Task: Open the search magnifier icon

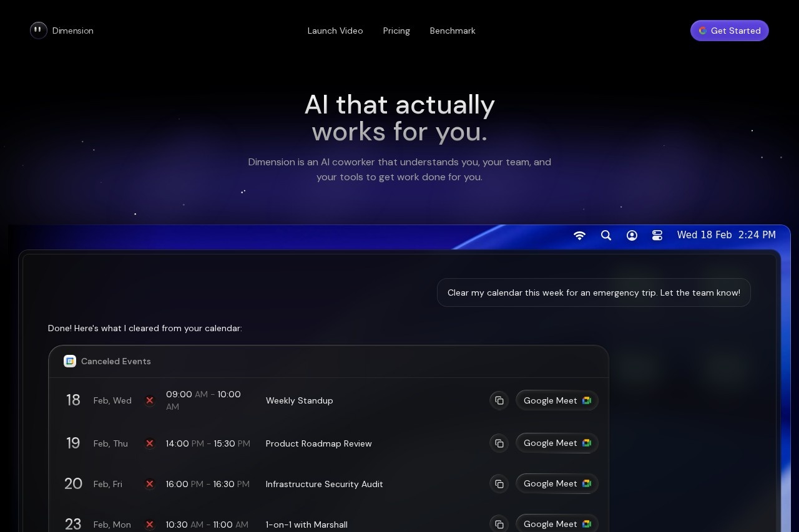Action: pos(605,235)
